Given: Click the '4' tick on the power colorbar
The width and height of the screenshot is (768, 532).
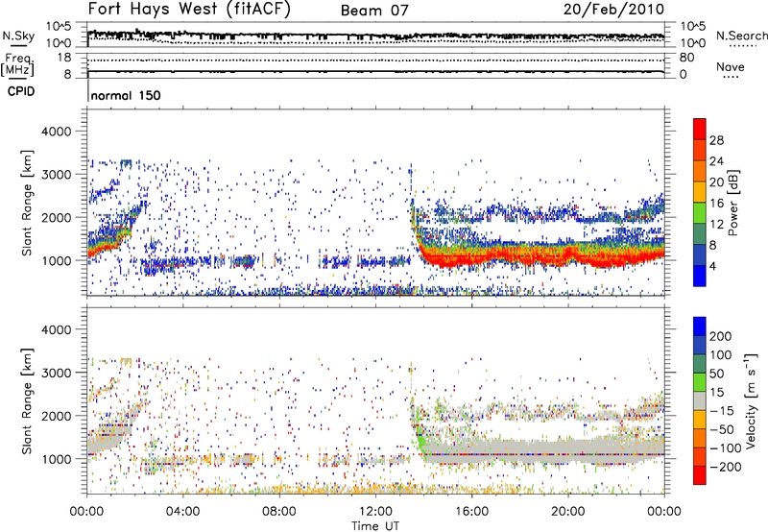Looking at the screenshot, I should pos(713,267).
